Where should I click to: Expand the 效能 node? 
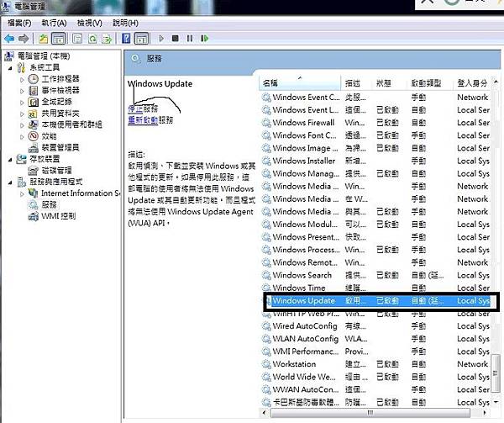[22, 136]
